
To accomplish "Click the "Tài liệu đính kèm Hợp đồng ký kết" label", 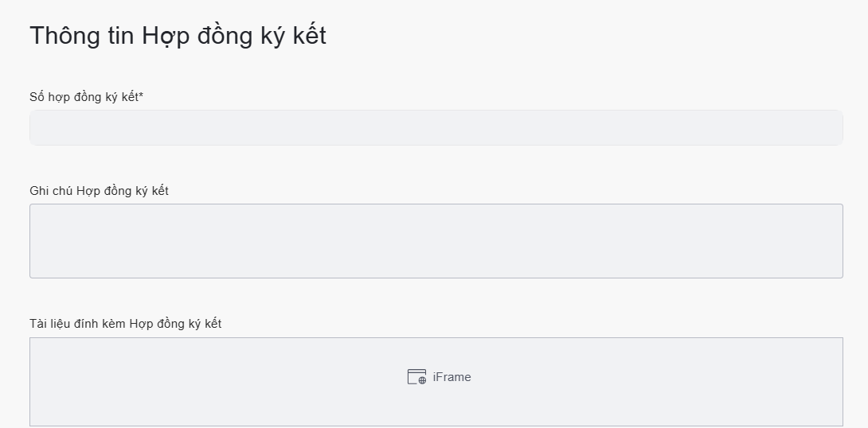I will point(125,324).
